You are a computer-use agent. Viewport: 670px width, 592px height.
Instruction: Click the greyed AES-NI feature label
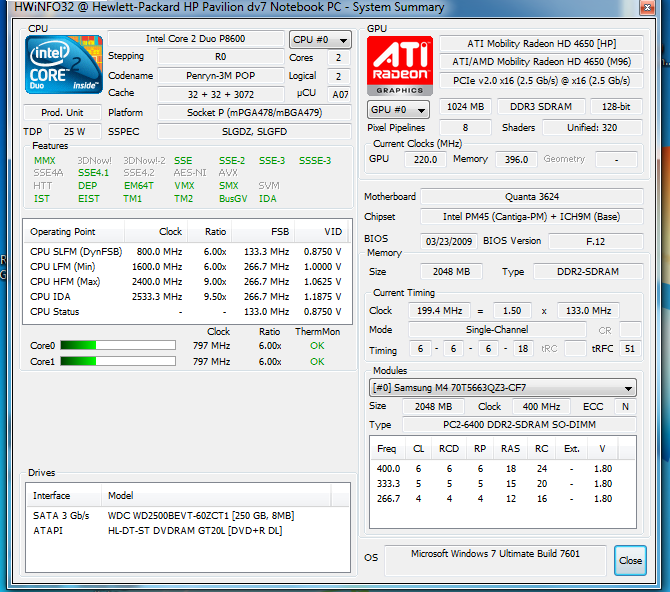[190, 173]
